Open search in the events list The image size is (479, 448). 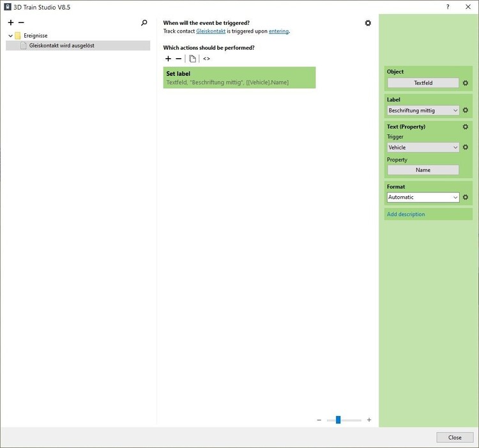144,23
